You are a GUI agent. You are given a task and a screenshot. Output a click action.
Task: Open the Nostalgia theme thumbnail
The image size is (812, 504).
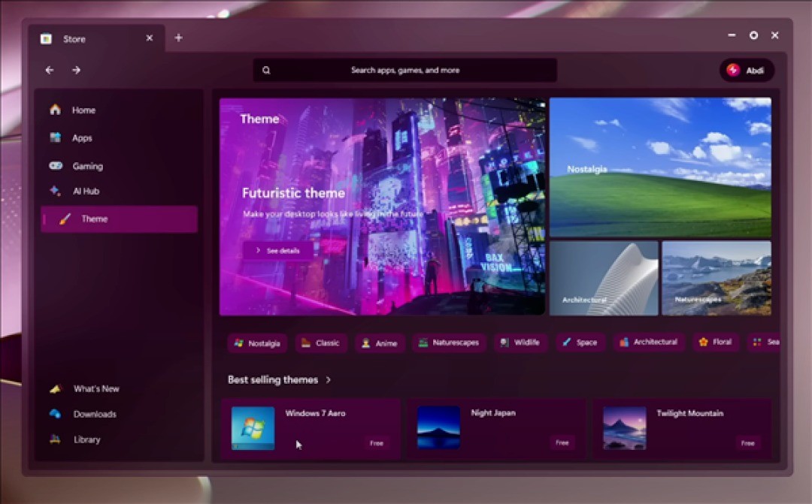click(660, 167)
